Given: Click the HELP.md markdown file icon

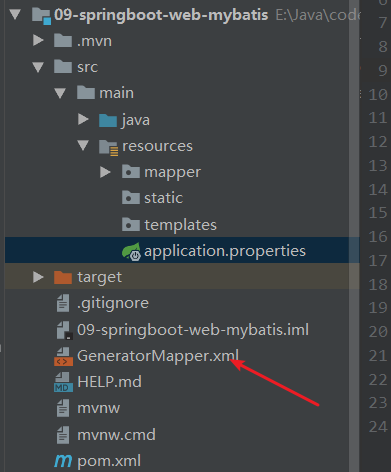Looking at the screenshot, I should pyautogui.click(x=63, y=382).
